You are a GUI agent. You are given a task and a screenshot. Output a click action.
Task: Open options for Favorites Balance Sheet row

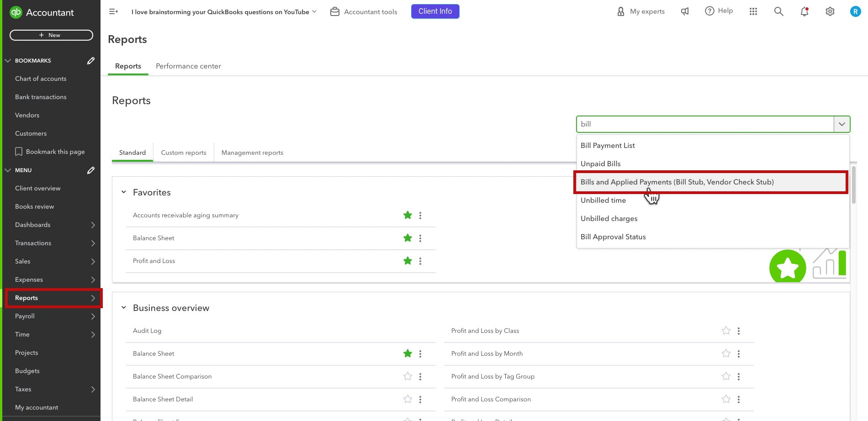420,238
